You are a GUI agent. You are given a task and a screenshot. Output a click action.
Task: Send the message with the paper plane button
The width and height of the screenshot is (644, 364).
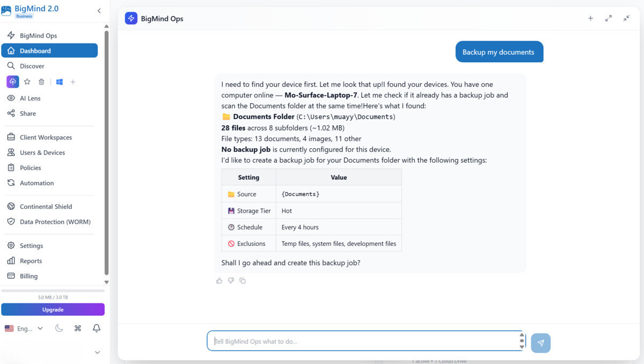[540, 343]
